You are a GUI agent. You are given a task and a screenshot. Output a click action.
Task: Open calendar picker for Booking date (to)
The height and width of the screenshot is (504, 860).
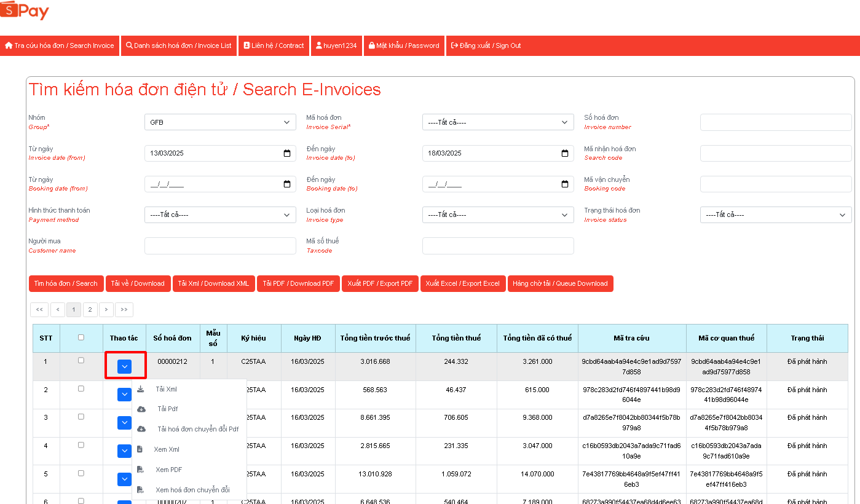565,184
